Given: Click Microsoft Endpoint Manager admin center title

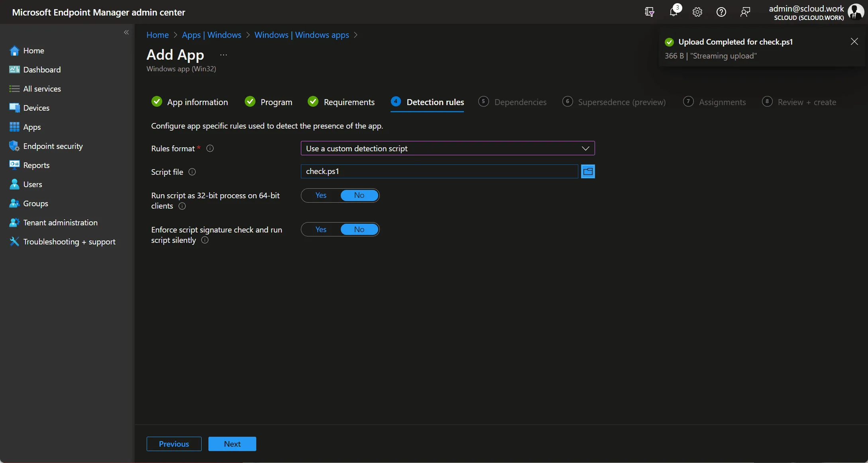Looking at the screenshot, I should 98,12.
